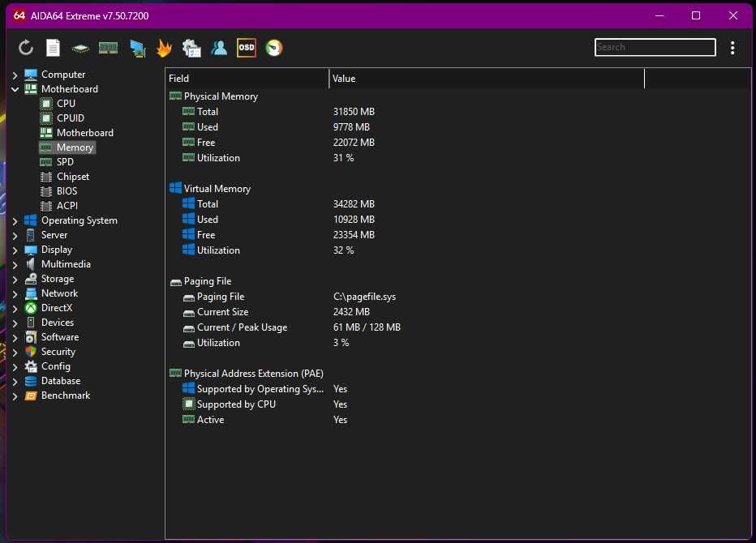Click the Software icon in the tree

pos(30,337)
